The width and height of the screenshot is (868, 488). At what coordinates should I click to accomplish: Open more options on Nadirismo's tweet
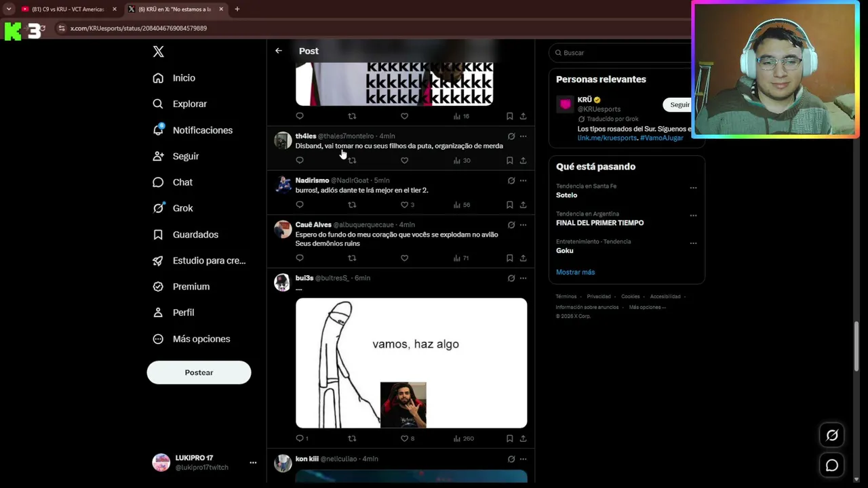pos(523,181)
